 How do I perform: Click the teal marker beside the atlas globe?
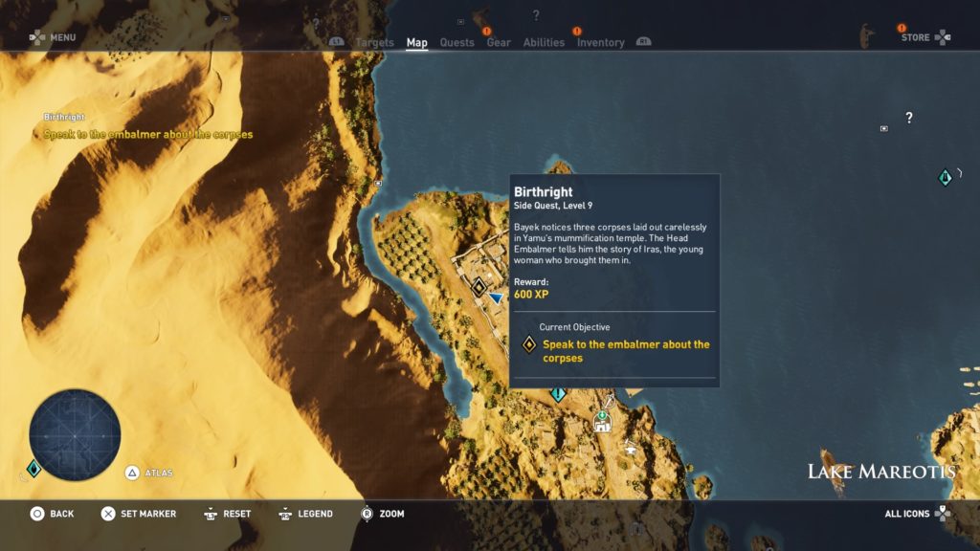click(x=33, y=468)
